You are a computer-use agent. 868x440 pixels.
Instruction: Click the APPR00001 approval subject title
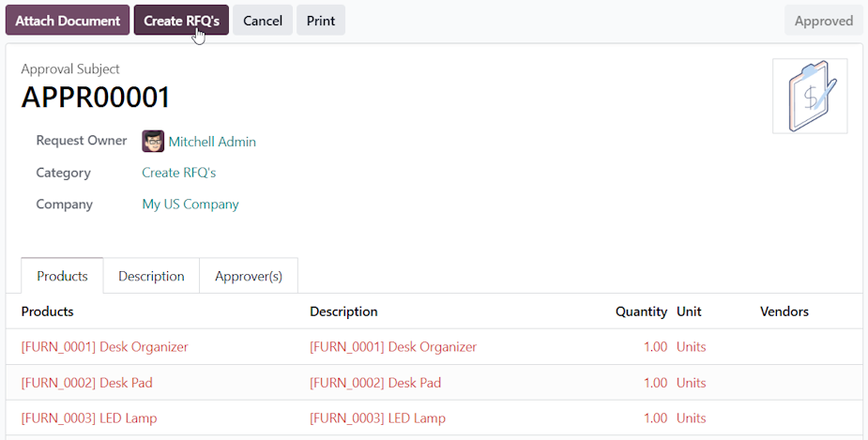[x=96, y=97]
